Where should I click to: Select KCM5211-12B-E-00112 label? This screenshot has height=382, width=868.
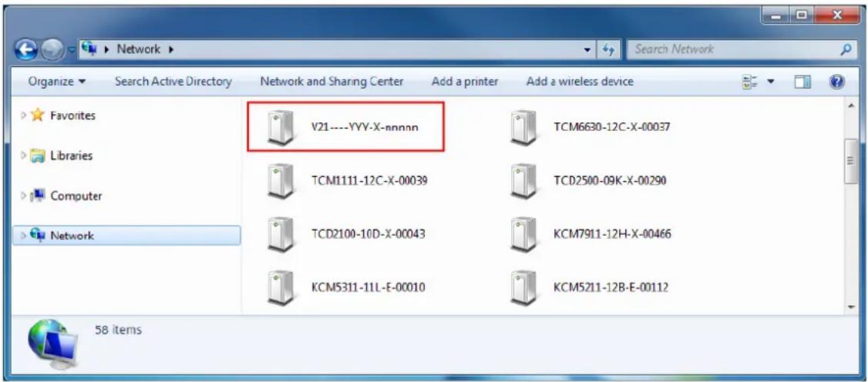[611, 288]
